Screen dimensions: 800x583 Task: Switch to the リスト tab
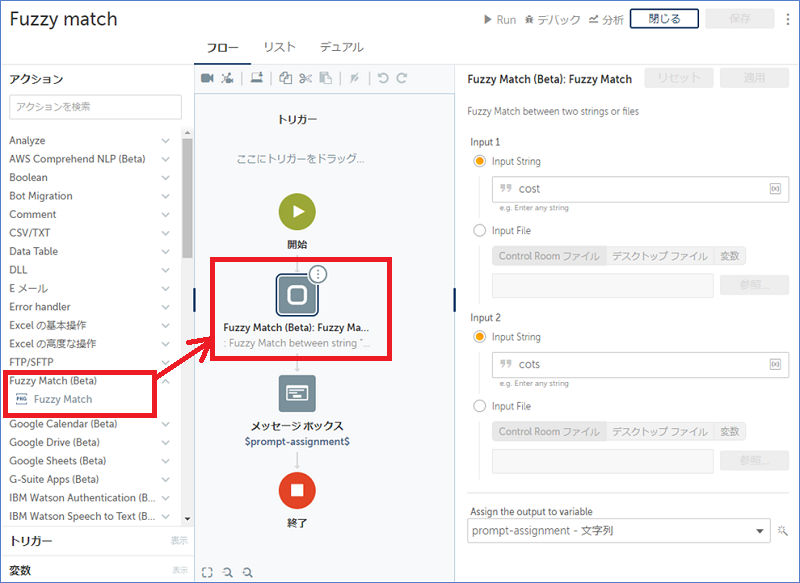tap(279, 45)
